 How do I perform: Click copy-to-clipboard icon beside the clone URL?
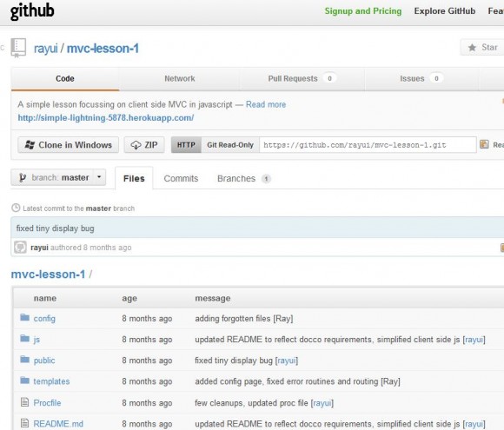(484, 144)
